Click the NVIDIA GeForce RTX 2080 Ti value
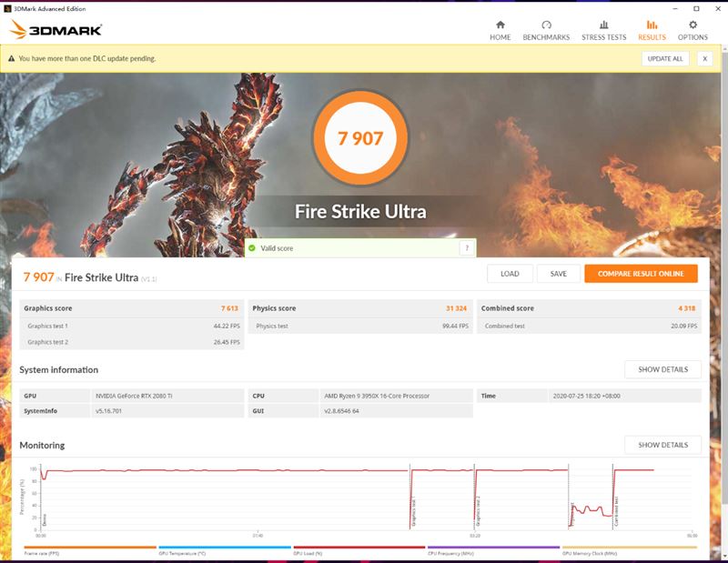This screenshot has height=563, width=728. point(134,396)
